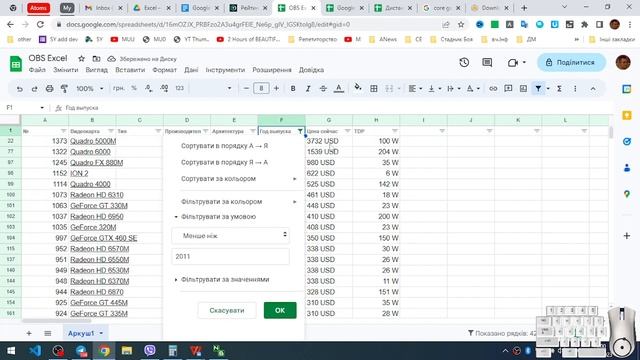Open the fill color picker
This screenshot has height=360, width=640.
[x=358, y=88]
